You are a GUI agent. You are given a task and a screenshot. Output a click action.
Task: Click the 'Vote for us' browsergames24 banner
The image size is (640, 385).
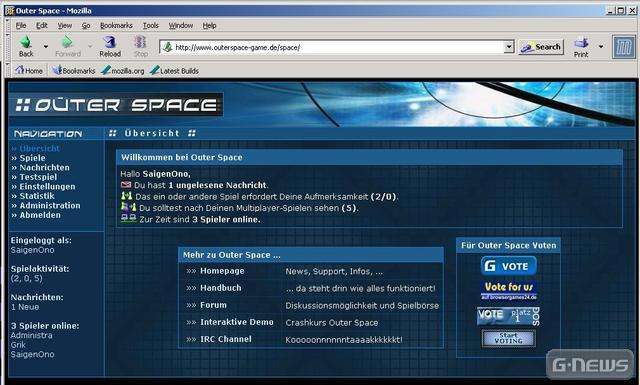pyautogui.click(x=509, y=290)
